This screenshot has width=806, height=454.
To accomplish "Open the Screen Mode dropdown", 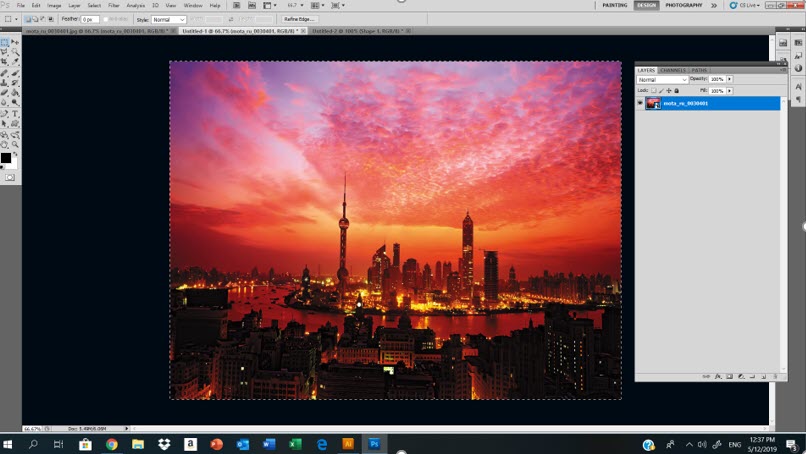I will point(337,5).
